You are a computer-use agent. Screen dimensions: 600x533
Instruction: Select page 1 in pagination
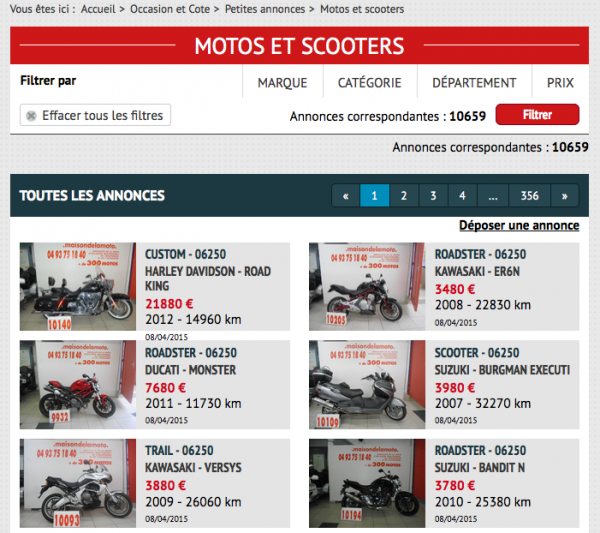[x=375, y=196]
